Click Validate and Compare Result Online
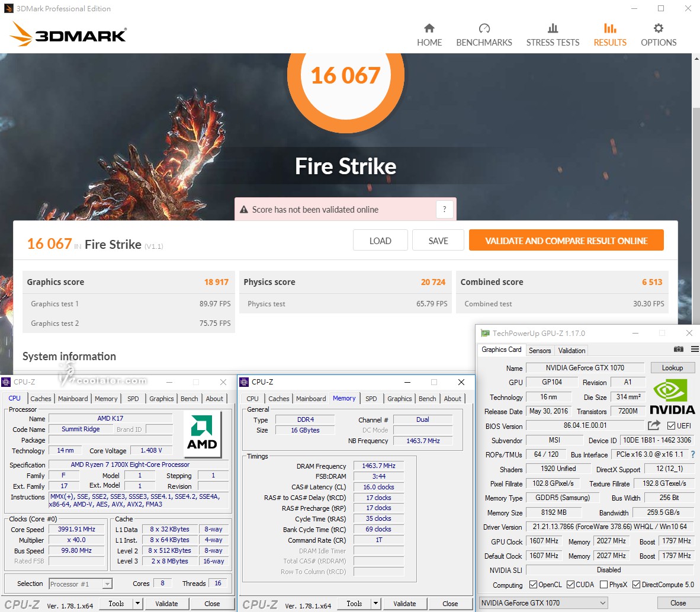The height and width of the screenshot is (612, 700). 566,241
